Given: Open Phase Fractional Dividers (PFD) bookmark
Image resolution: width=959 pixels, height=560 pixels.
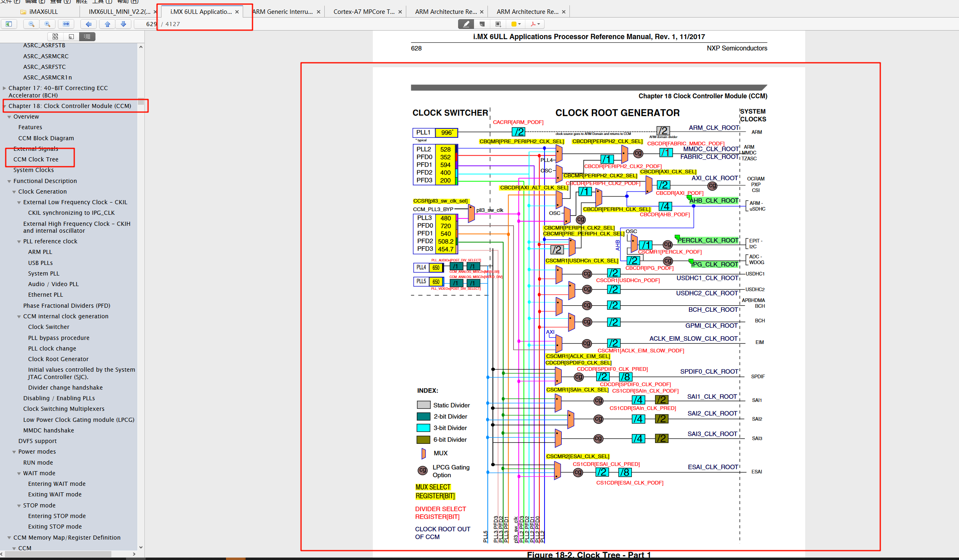Looking at the screenshot, I should 66,306.
